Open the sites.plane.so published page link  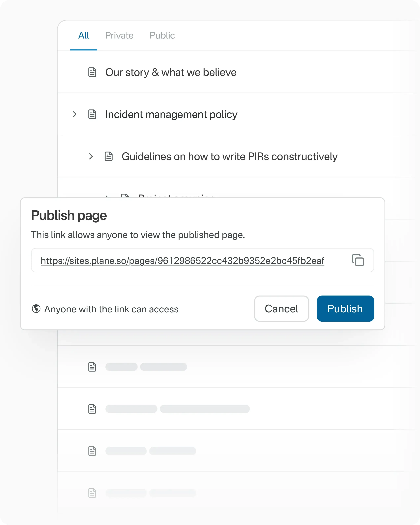pos(182,261)
